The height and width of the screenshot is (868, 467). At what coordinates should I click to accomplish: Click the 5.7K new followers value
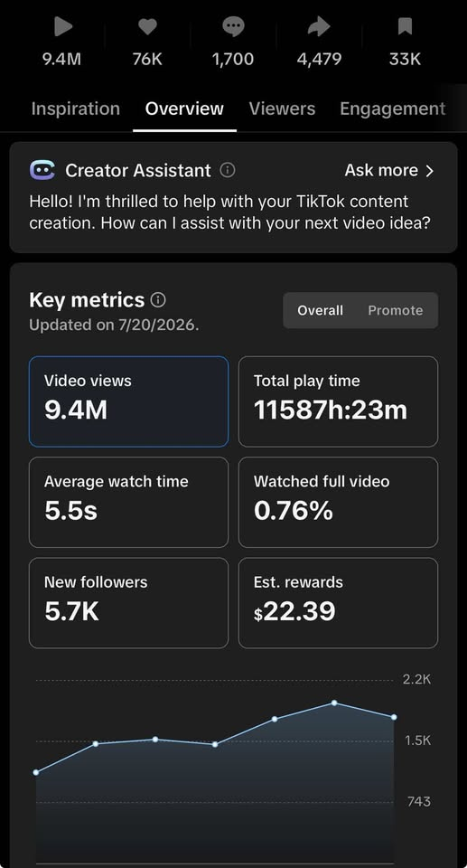coord(72,612)
